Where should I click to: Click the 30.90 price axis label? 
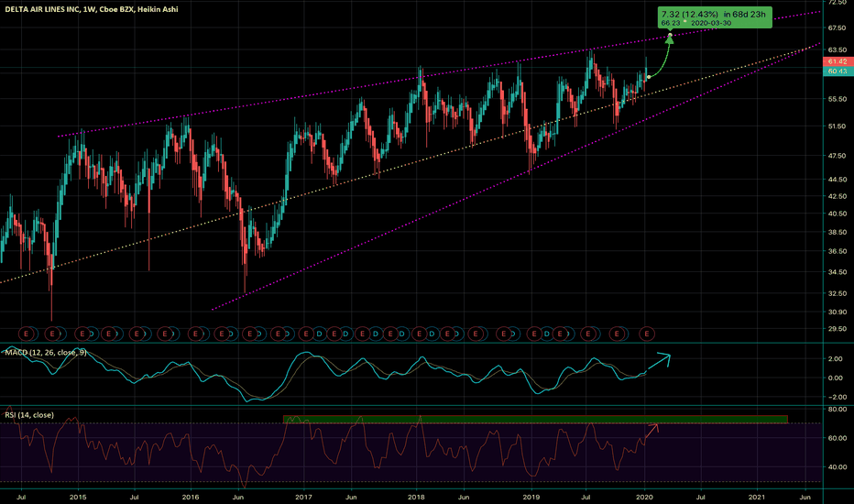[x=838, y=312]
